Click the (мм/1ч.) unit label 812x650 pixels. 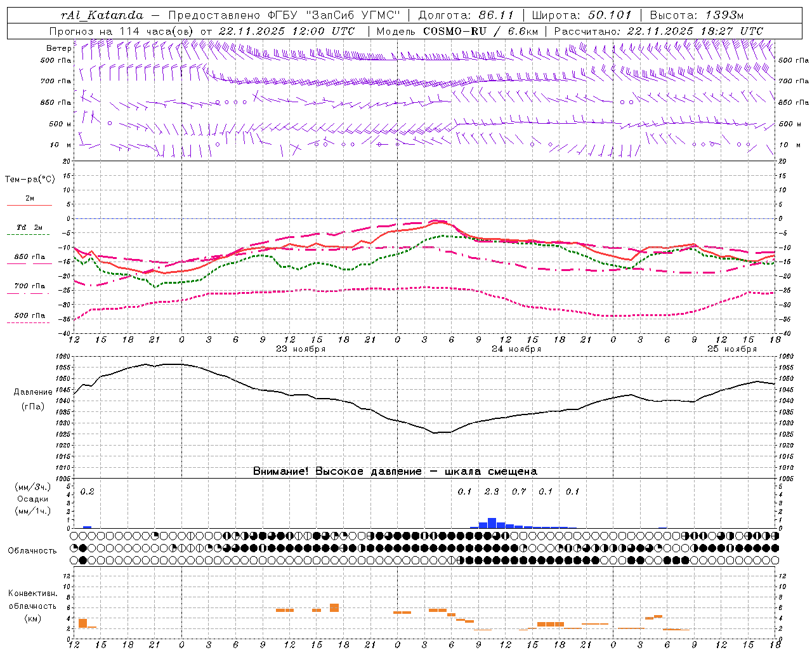coord(33,511)
